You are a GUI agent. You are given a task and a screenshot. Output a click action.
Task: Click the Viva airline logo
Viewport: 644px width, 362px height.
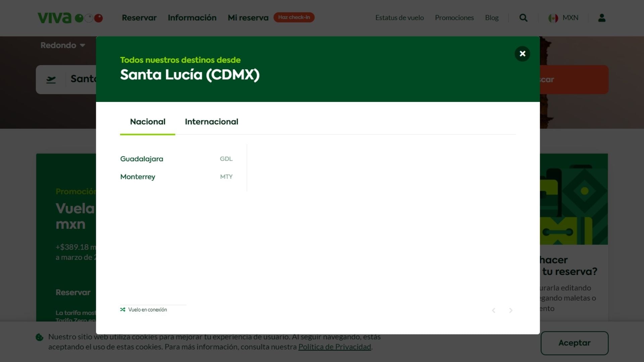[70, 18]
